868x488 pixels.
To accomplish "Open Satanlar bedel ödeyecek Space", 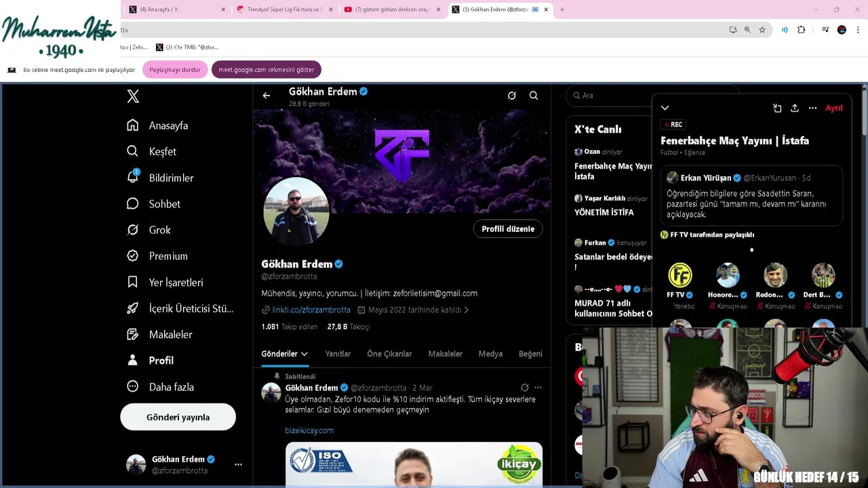I will [613, 262].
